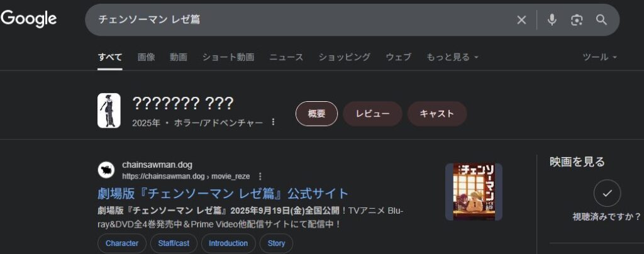Viewport: 644px width, 254px height.
Task: Open the ツール dropdown
Action: tap(599, 57)
